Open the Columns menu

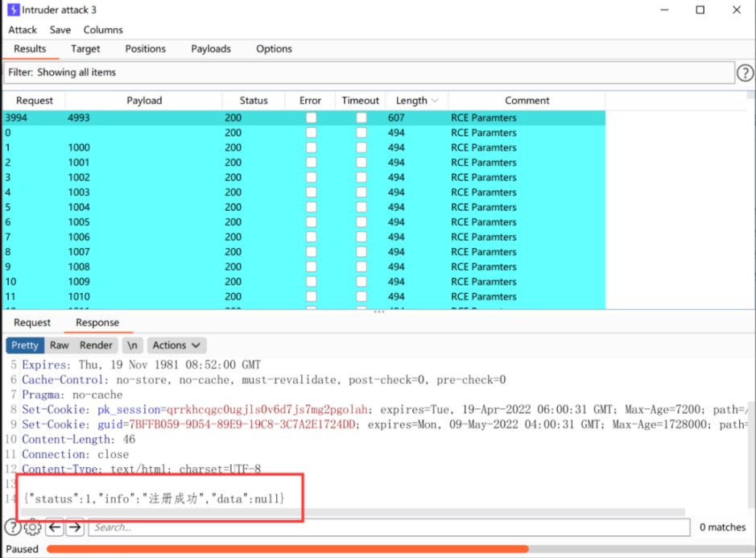pos(103,30)
